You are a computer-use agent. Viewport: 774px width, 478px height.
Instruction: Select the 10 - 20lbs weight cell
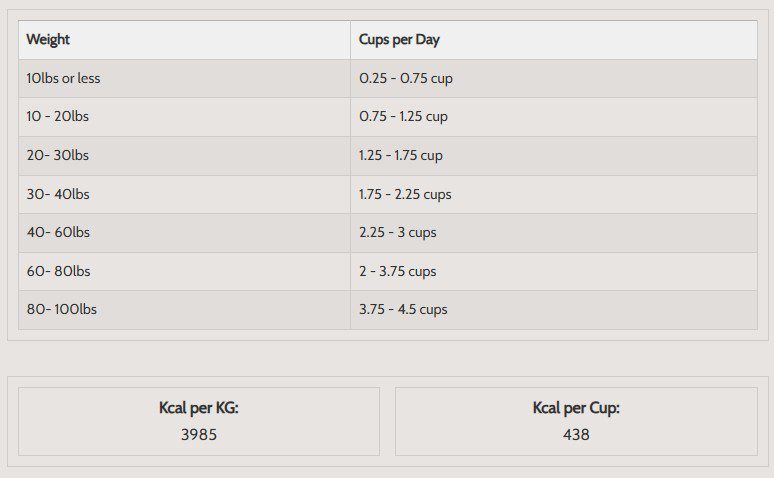pos(58,116)
